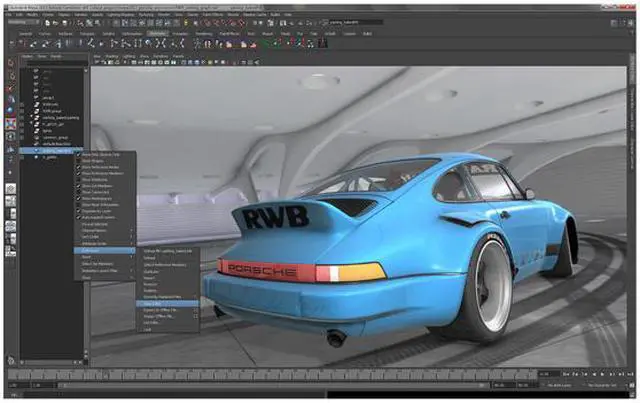Switch to the Animation shelf tab

[x=157, y=34]
